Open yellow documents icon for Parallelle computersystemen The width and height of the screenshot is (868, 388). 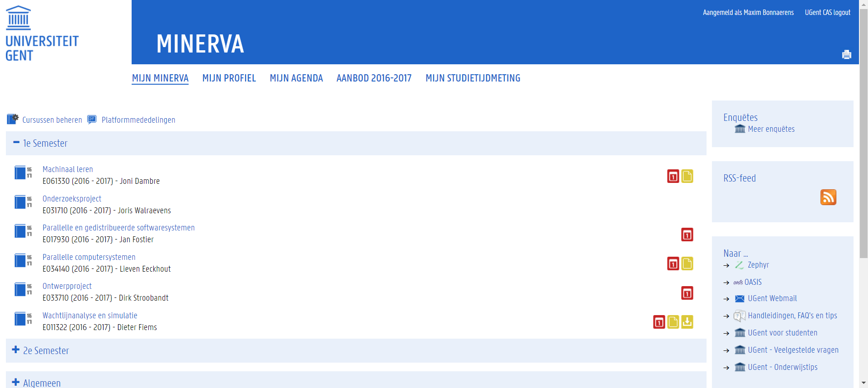(687, 263)
